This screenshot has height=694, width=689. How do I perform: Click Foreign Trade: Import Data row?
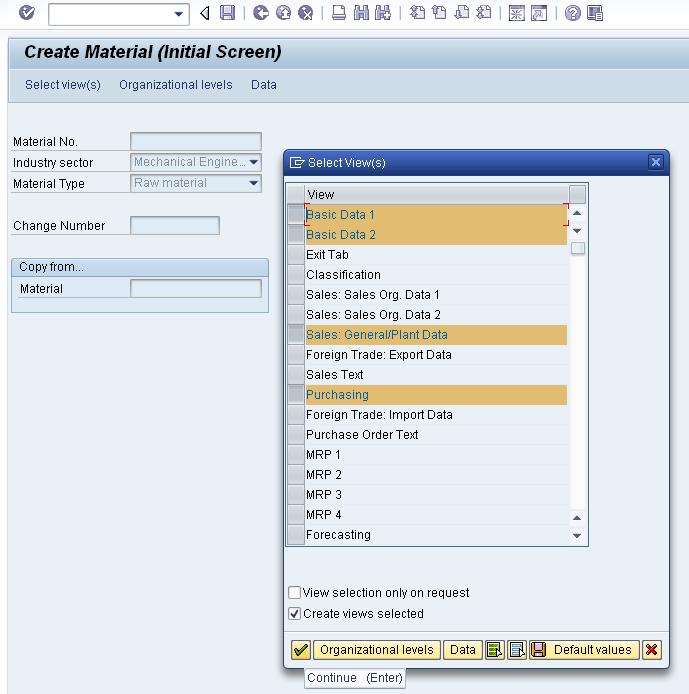pyautogui.click(x=436, y=415)
